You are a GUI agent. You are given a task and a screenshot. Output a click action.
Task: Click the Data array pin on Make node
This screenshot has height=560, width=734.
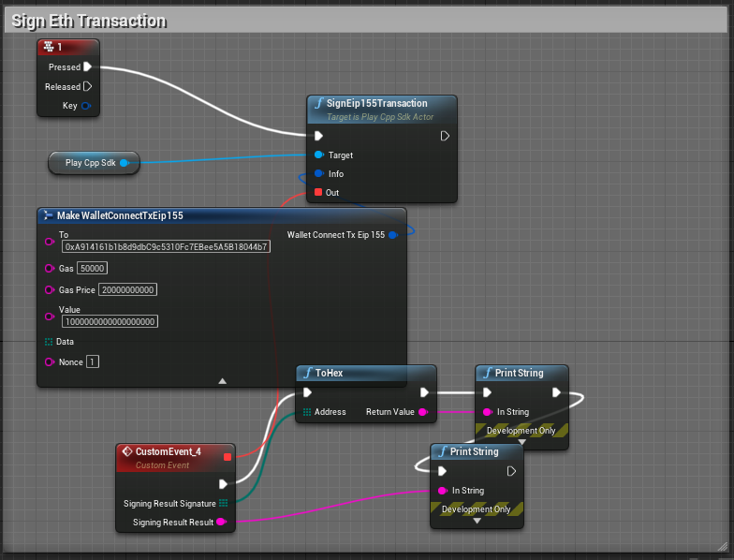click(49, 342)
